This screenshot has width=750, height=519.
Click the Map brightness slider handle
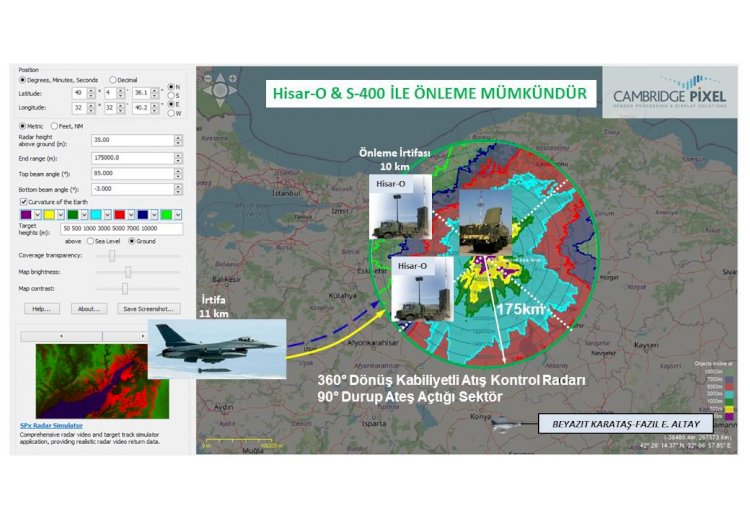[128, 272]
